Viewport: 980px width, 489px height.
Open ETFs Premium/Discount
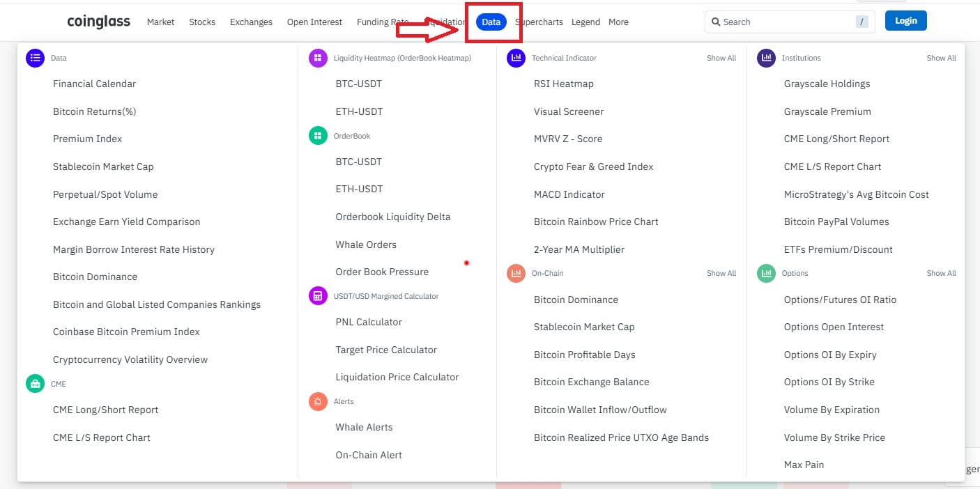[839, 249]
